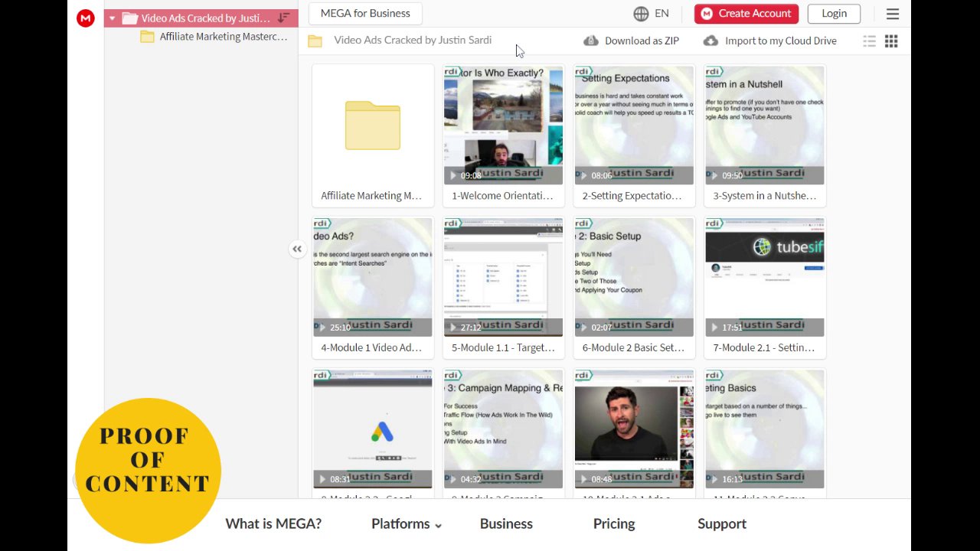The height and width of the screenshot is (551, 980).
Task: Open the Support footer link
Action: (722, 524)
